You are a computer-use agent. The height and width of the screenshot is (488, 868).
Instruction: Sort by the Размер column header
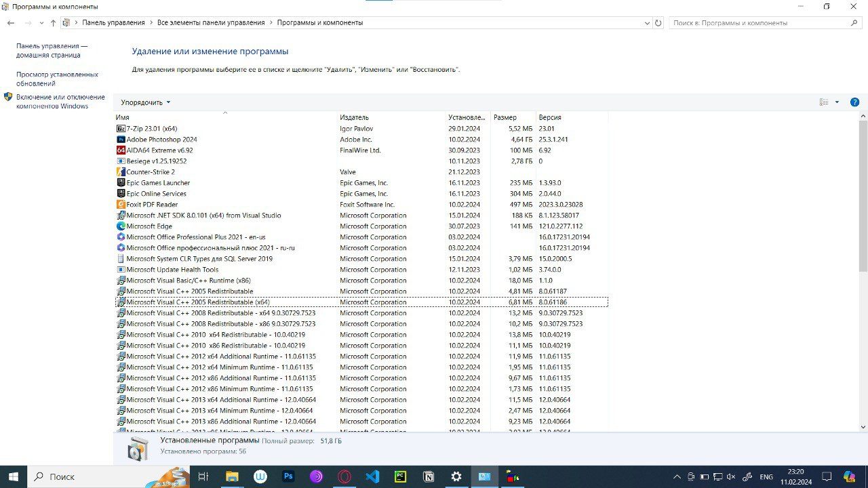[x=513, y=117]
